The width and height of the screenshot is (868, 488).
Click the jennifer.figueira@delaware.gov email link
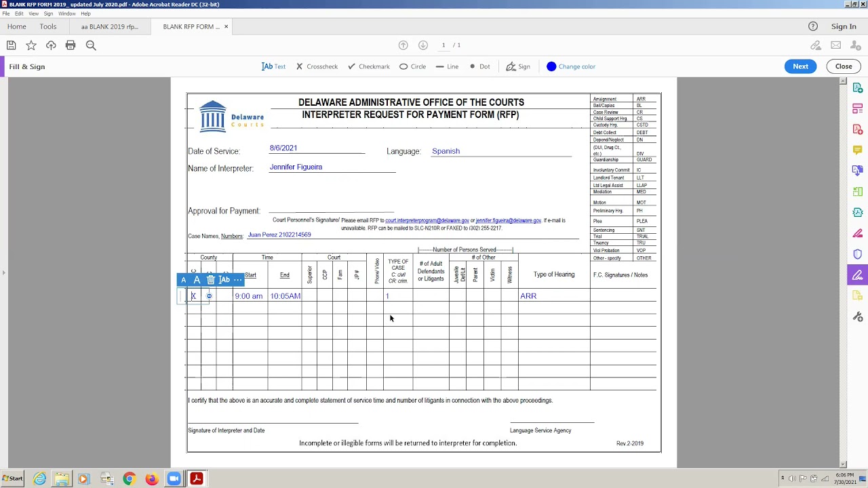pos(509,220)
